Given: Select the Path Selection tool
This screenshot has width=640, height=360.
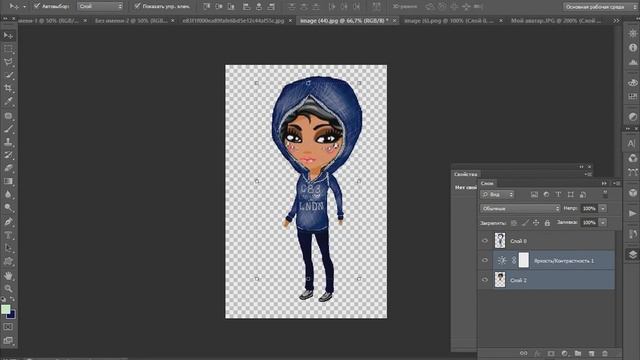Looking at the screenshot, I should click(8, 248).
